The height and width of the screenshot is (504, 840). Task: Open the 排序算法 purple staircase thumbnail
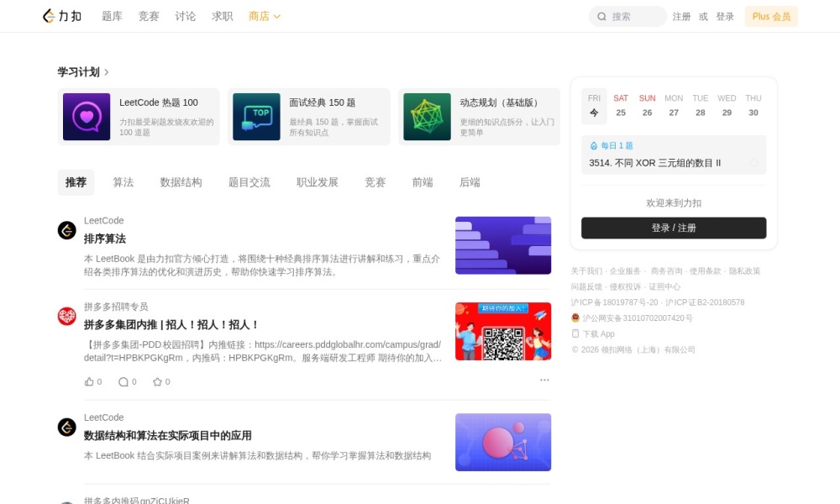[x=503, y=245]
